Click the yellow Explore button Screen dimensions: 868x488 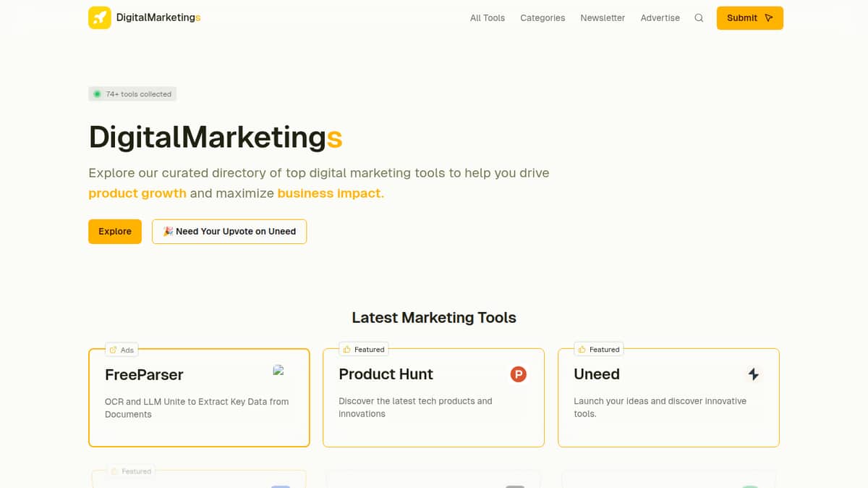[x=115, y=232]
